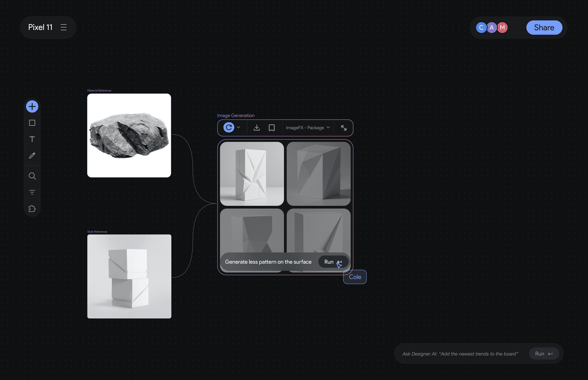Open the filter lines tool
Screen dimensions: 588x380
click(32, 192)
